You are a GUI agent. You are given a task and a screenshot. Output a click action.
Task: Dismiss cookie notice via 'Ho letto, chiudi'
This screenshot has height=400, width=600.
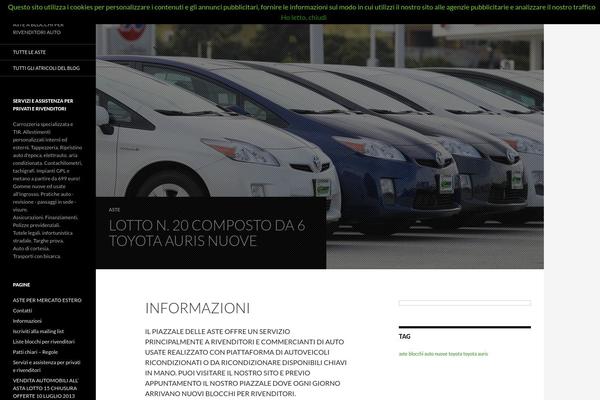coord(303,17)
